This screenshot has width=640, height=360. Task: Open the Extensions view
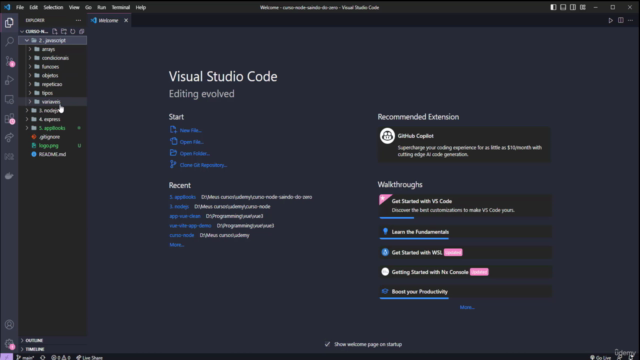click(9, 119)
